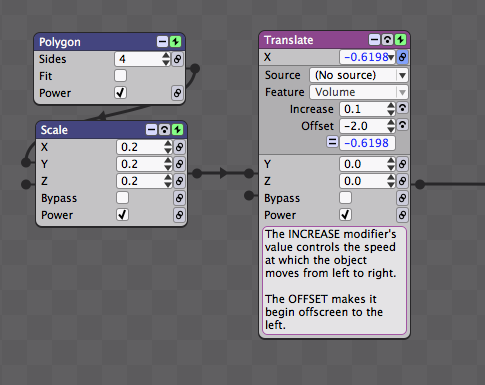Image resolution: width=485 pixels, height=385 pixels.
Task: Click the note text about INCREASE modifier
Action: 331,253
